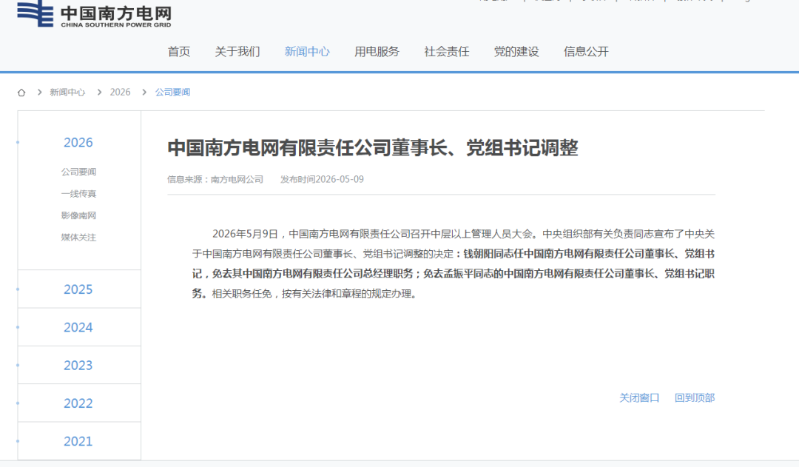Click 回到顶部 link below article
Screen dimensions: 799x467
click(695, 398)
